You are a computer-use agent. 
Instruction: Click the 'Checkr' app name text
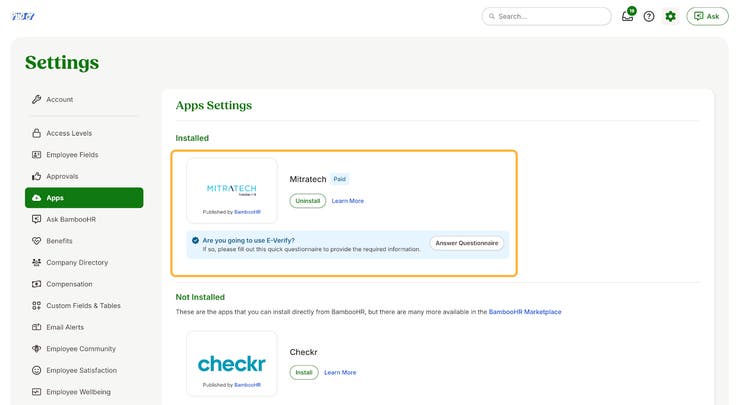[x=303, y=352]
